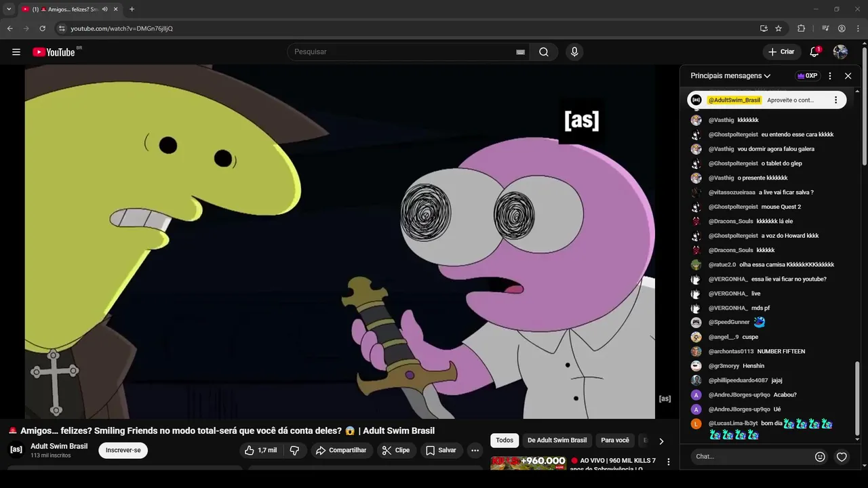Click the browser address bar URL
Viewport: 868px width, 488px height.
click(121, 28)
